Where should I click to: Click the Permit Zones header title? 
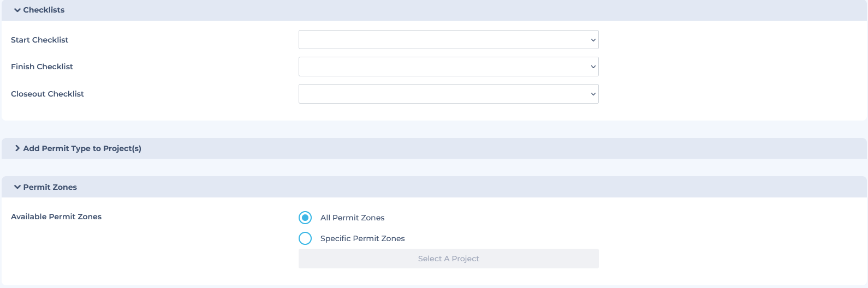50,187
